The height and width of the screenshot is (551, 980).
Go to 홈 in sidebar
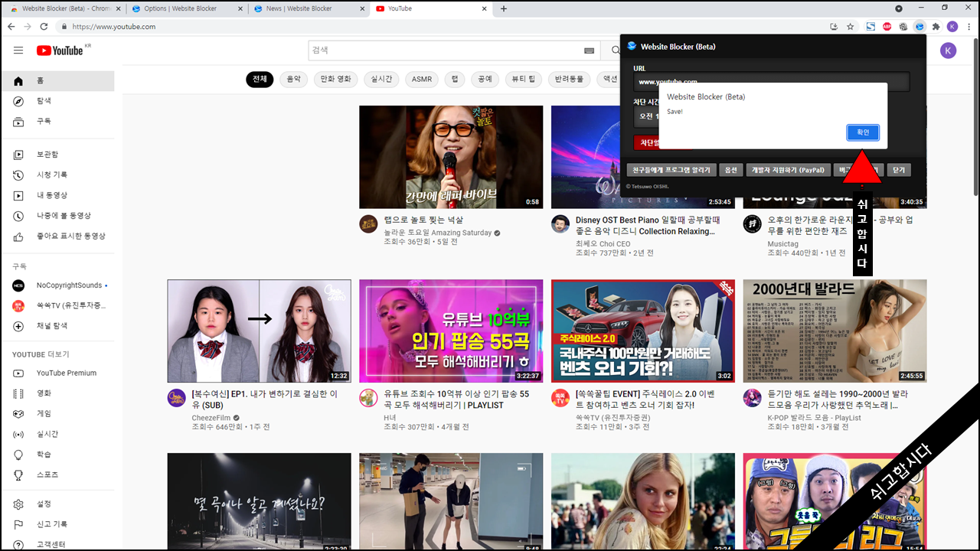(x=57, y=80)
